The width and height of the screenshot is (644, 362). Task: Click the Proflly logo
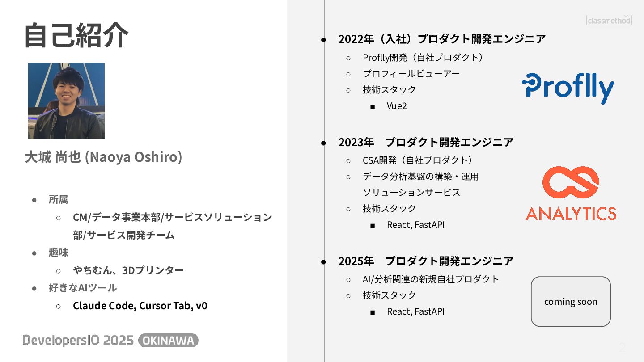click(x=568, y=88)
